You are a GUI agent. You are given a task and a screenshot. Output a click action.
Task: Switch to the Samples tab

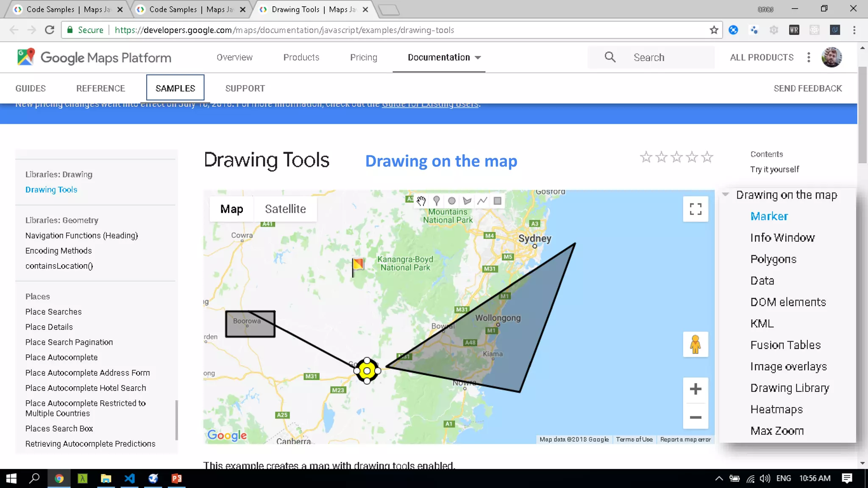point(175,88)
